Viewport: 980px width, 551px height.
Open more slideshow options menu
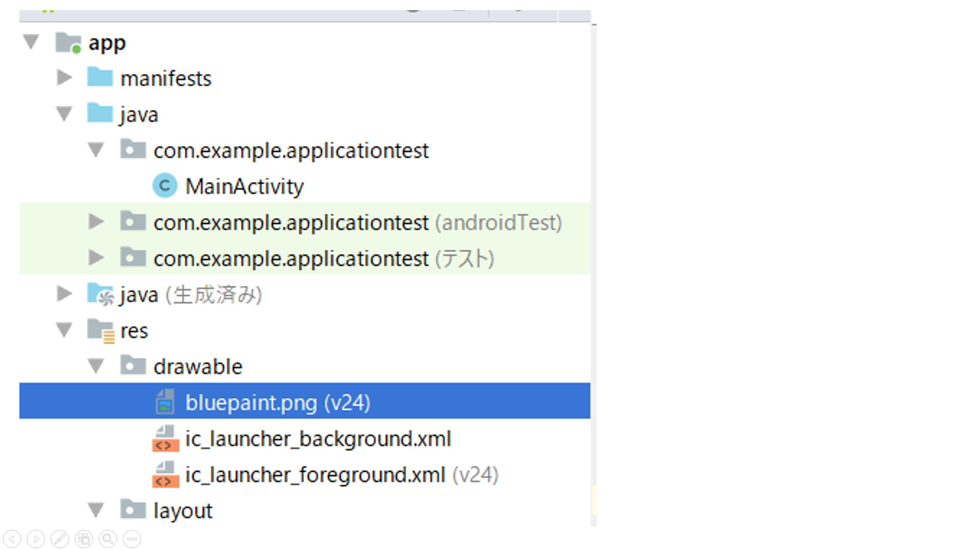[x=132, y=539]
